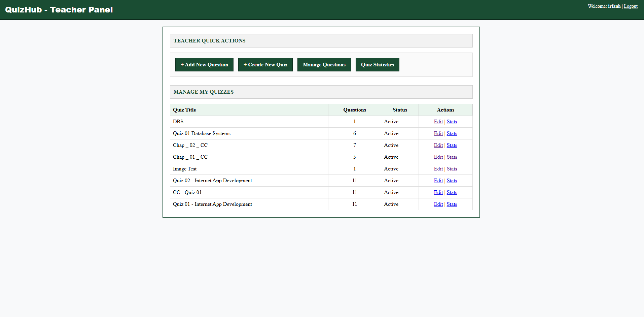The width and height of the screenshot is (644, 317).
Task: View Stats for the DBS quiz
Action: click(452, 122)
